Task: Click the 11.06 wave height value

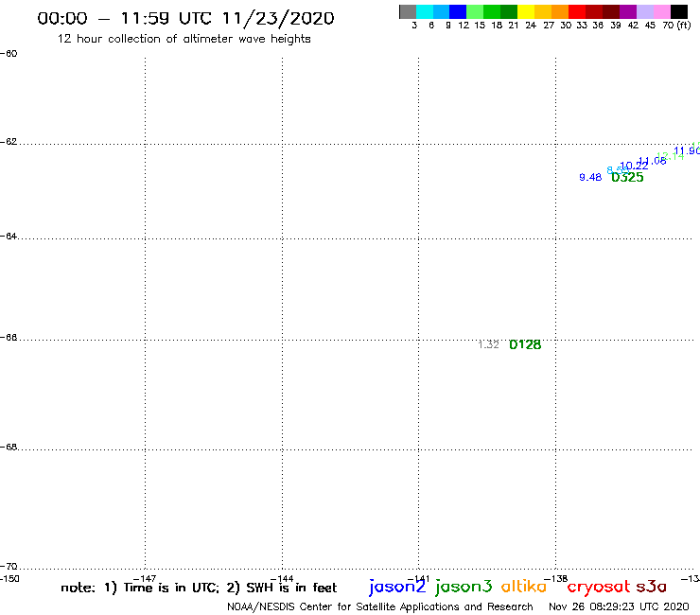Action: tap(653, 161)
